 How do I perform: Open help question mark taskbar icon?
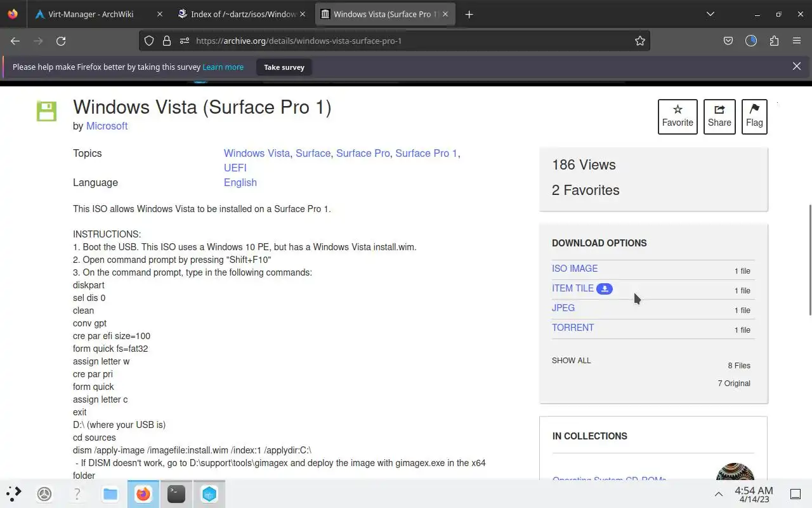coord(77,493)
